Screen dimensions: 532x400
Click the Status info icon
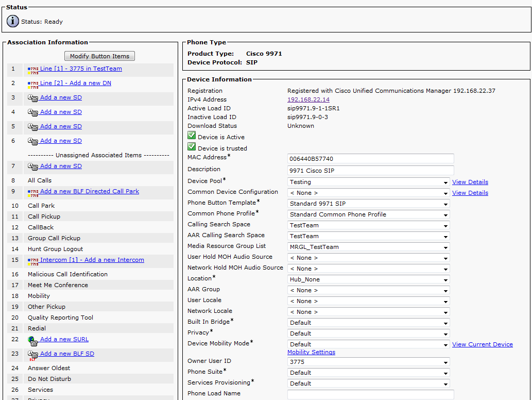[x=13, y=21]
